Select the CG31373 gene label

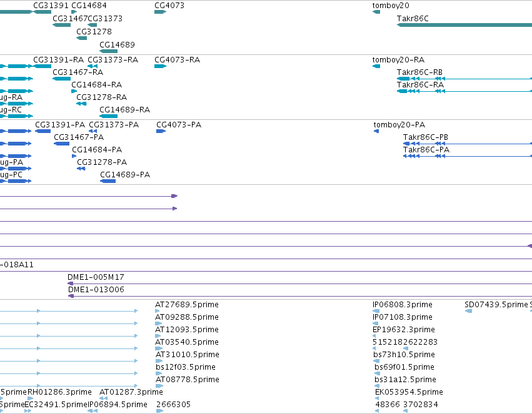(x=105, y=18)
